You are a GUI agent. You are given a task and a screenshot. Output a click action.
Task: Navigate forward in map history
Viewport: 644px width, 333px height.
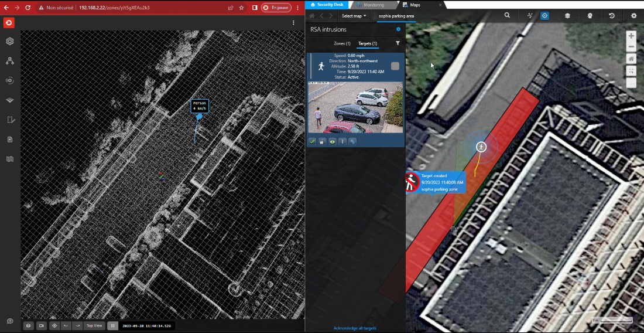point(331,16)
